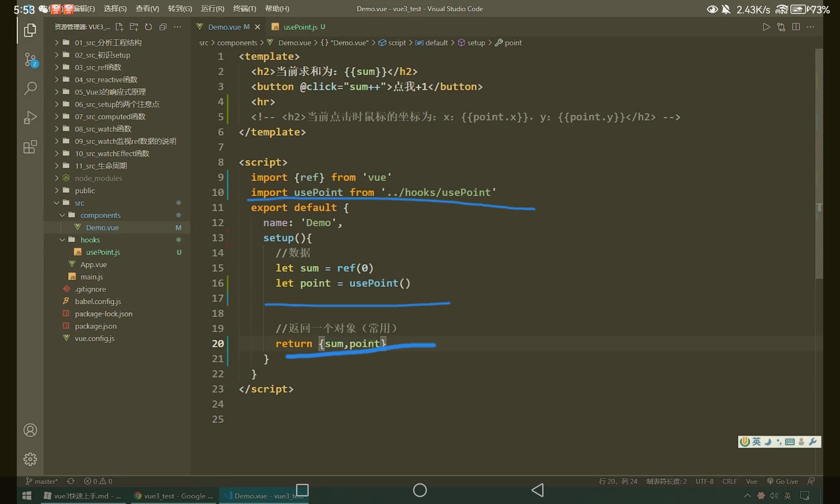Open App.vue in the file tree
This screenshot has height=504, width=840.
tap(93, 265)
